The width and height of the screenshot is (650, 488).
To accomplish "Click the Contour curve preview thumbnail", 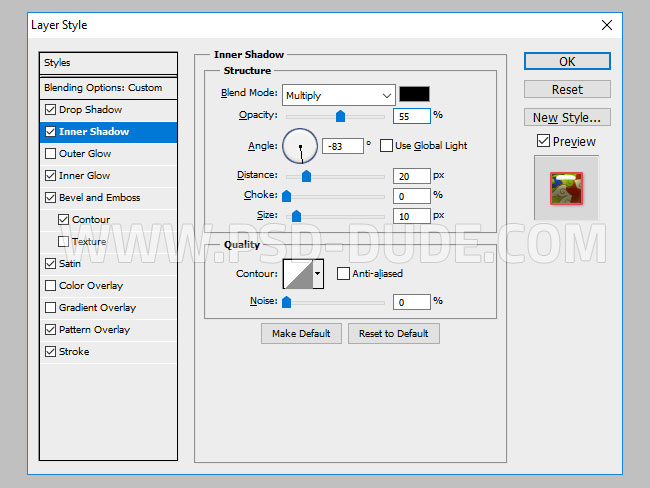I will tap(298, 273).
